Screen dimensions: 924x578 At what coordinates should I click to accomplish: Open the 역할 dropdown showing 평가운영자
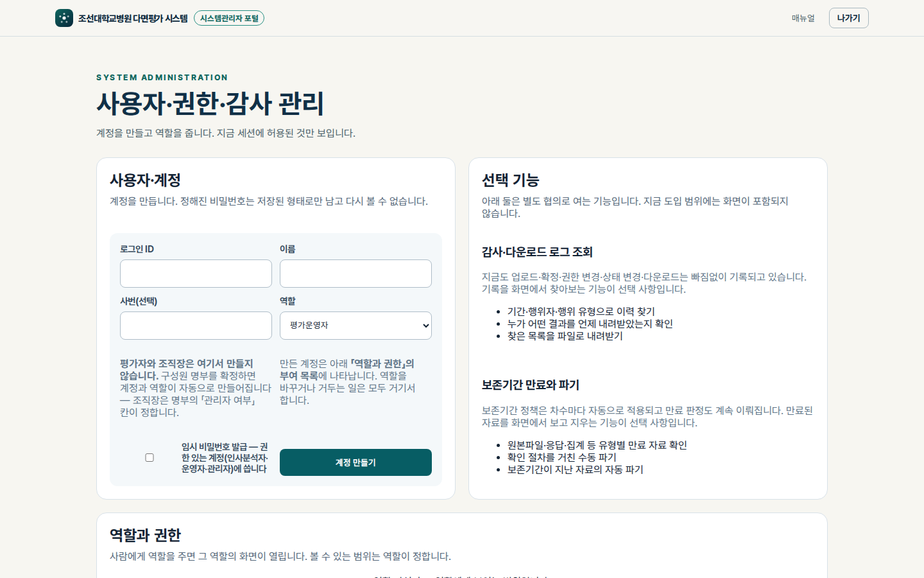pos(355,326)
